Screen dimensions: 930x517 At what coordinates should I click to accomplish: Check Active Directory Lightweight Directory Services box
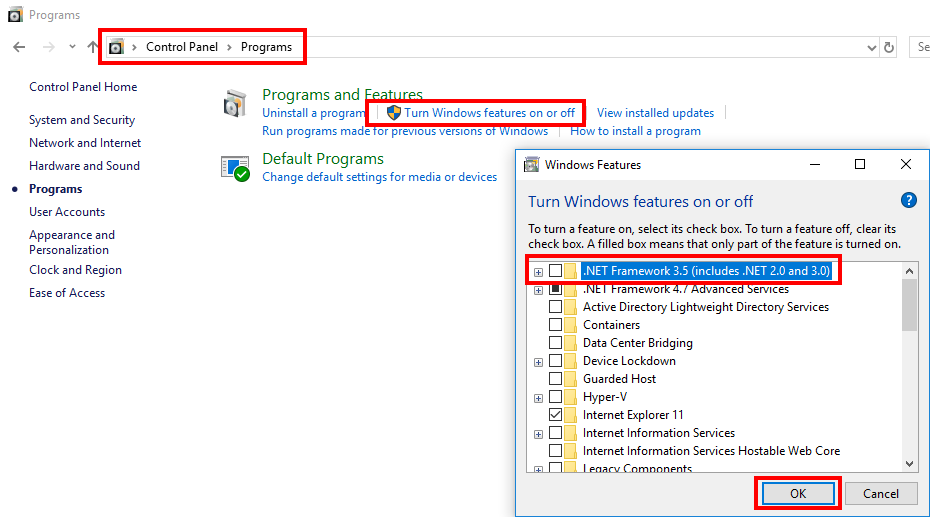pos(555,307)
